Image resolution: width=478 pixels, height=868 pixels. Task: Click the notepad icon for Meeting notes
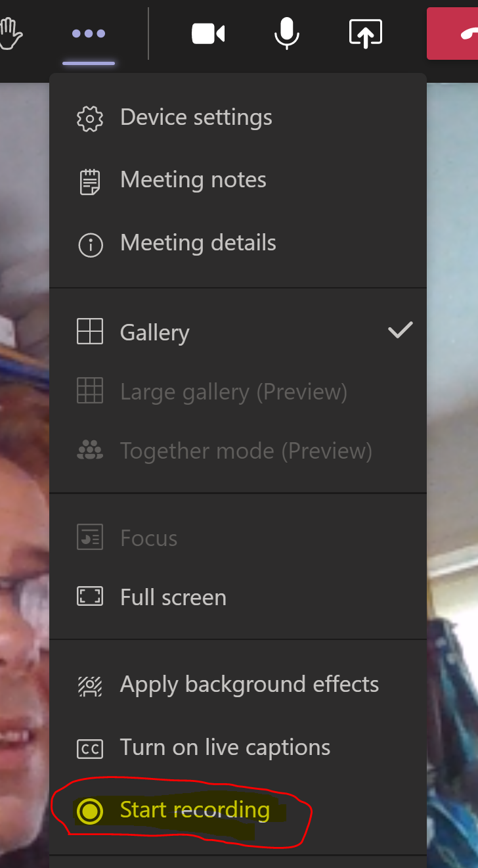pyautogui.click(x=90, y=181)
